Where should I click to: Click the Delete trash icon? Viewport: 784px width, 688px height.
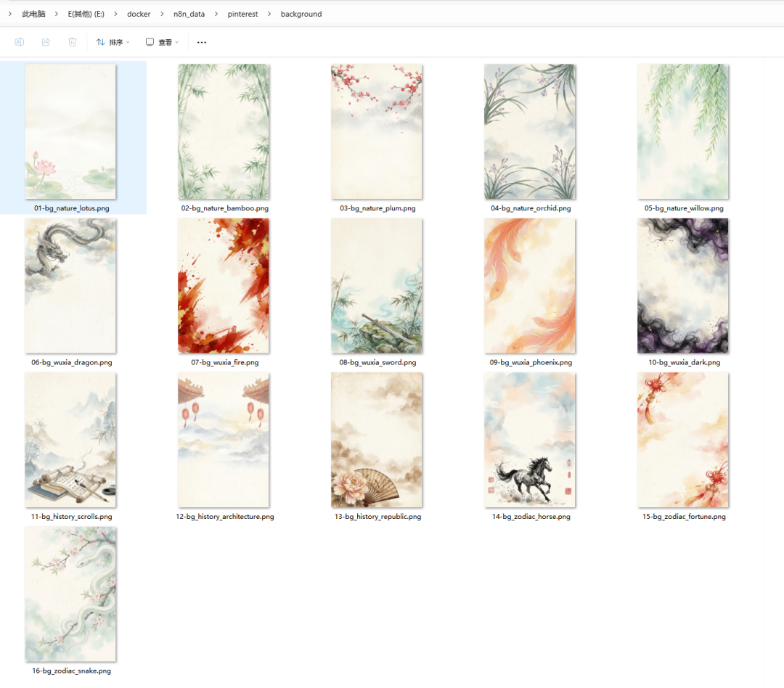pos(73,42)
